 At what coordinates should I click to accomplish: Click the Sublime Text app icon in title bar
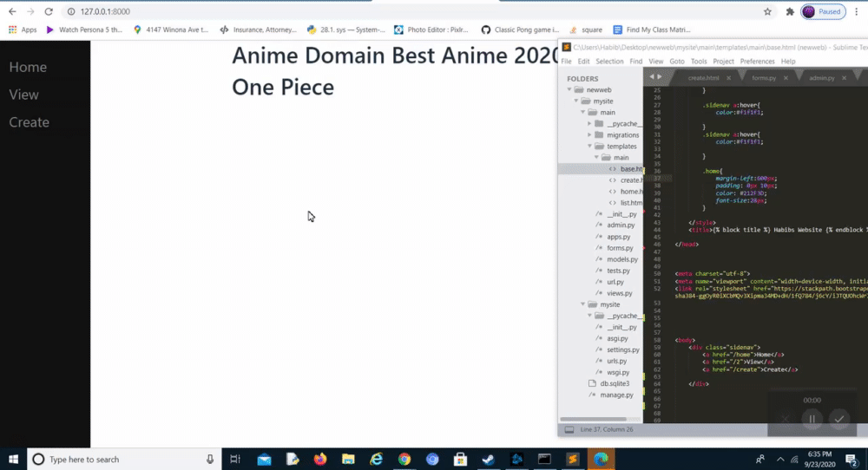(x=566, y=48)
